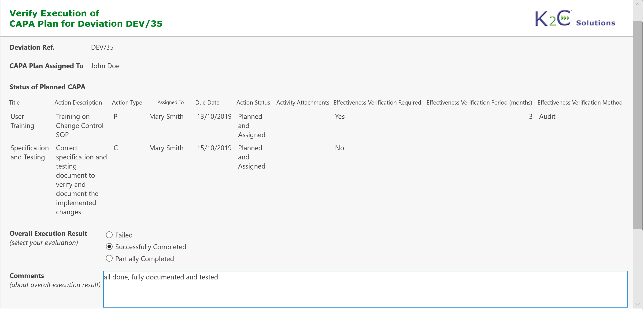Select the Failed radio button

point(109,235)
